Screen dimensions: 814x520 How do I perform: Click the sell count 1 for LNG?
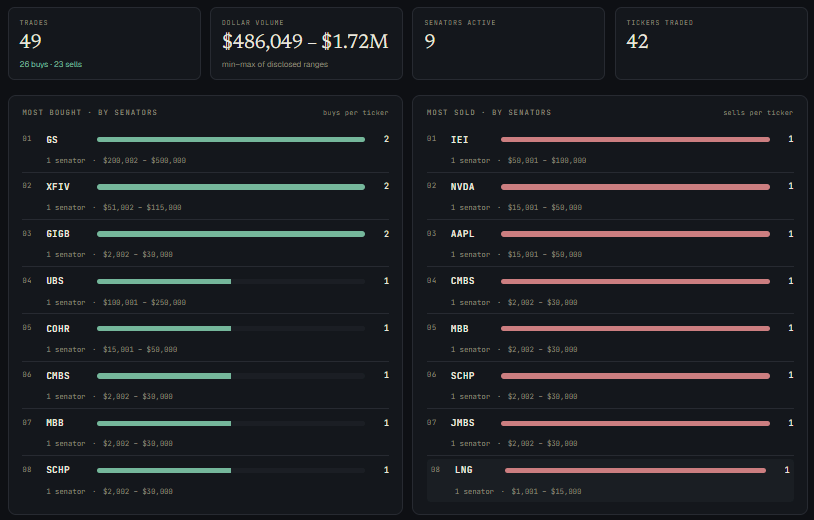(x=787, y=470)
